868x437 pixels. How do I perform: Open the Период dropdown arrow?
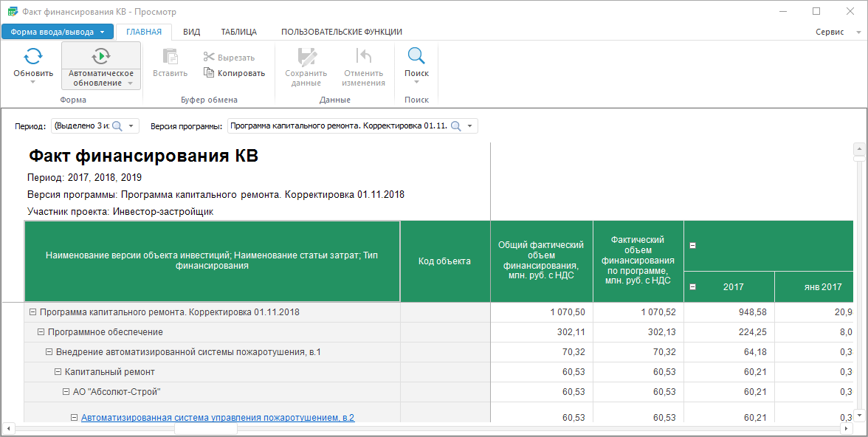point(131,126)
